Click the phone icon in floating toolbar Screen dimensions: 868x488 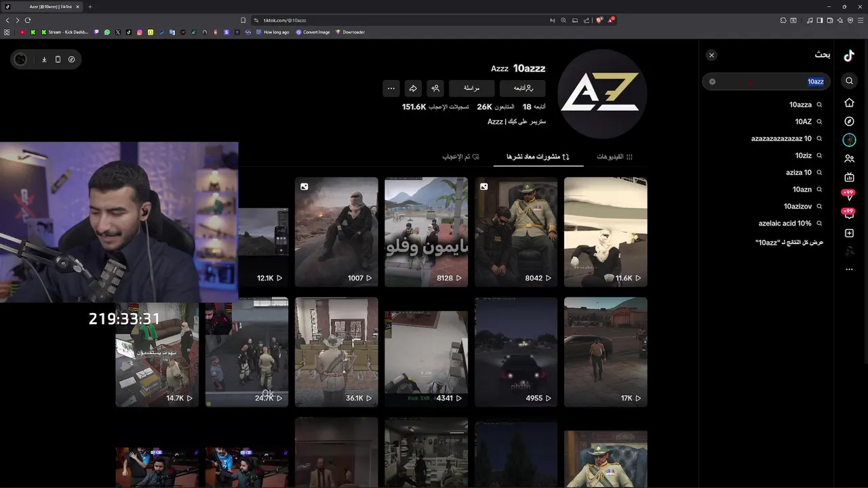click(58, 60)
